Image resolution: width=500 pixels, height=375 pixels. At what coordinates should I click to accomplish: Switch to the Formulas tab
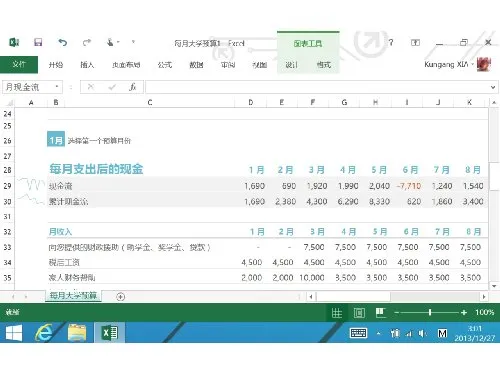[x=165, y=65]
